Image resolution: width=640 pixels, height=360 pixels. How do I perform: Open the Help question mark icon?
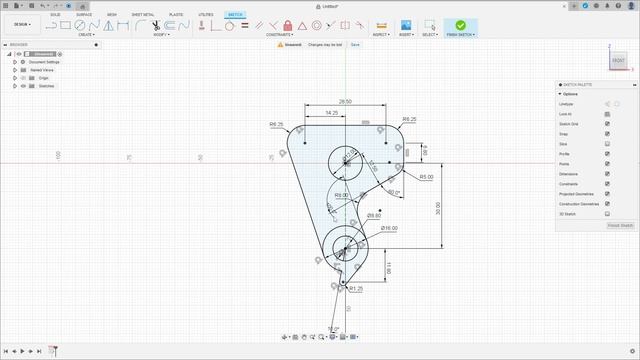tap(618, 6)
